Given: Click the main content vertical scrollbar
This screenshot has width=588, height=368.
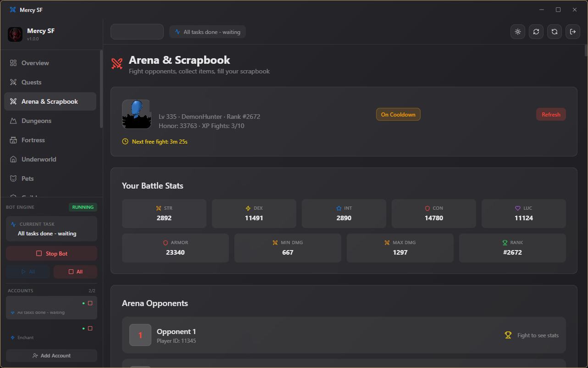Looking at the screenshot, I should point(586,50).
